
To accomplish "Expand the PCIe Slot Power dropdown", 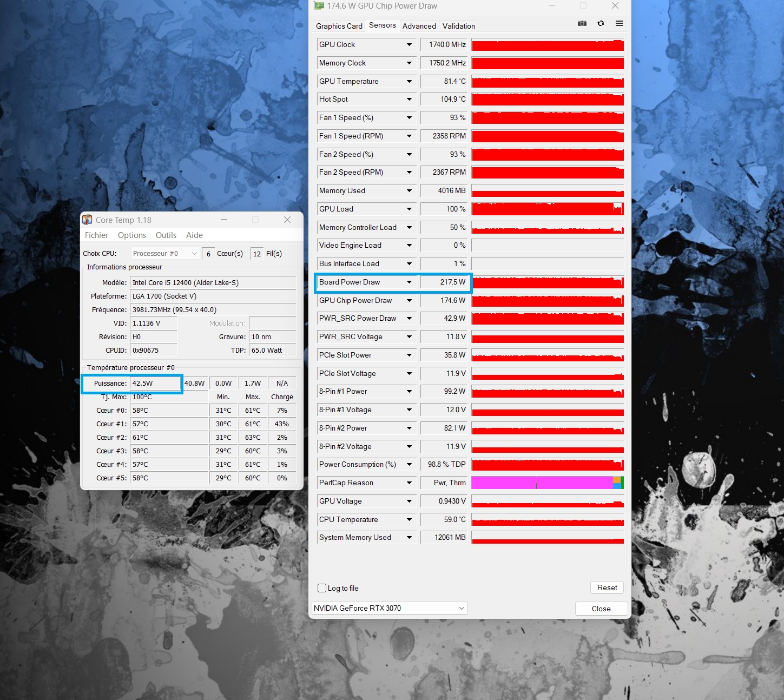I will [409, 355].
